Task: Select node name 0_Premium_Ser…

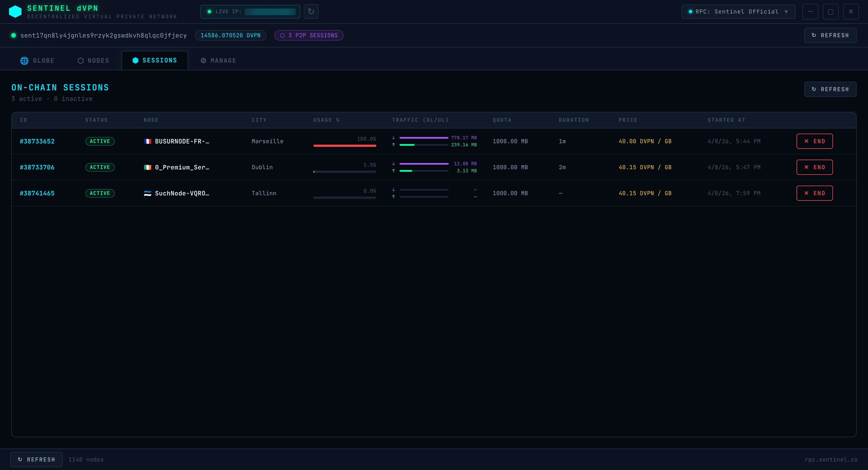Action: 182,167
